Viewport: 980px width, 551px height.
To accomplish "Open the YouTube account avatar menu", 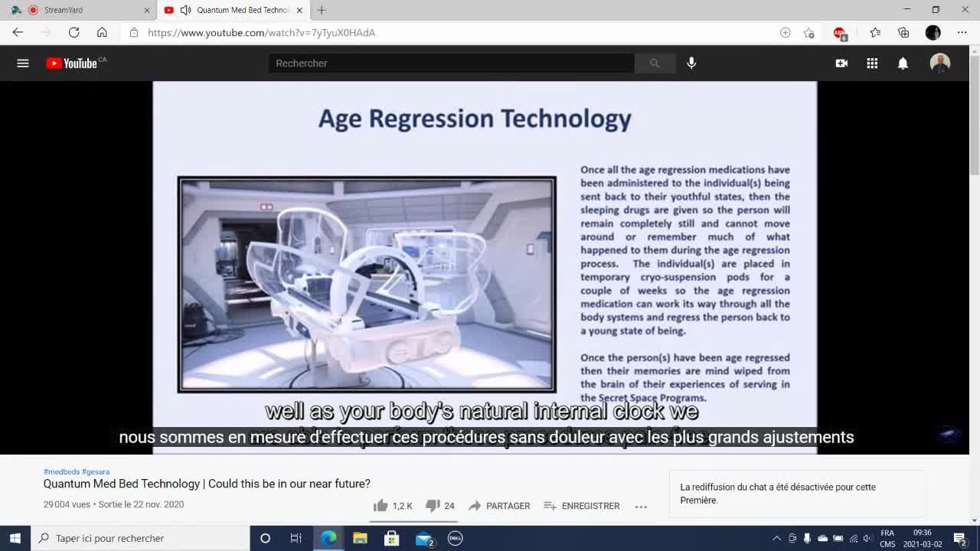I will [940, 64].
